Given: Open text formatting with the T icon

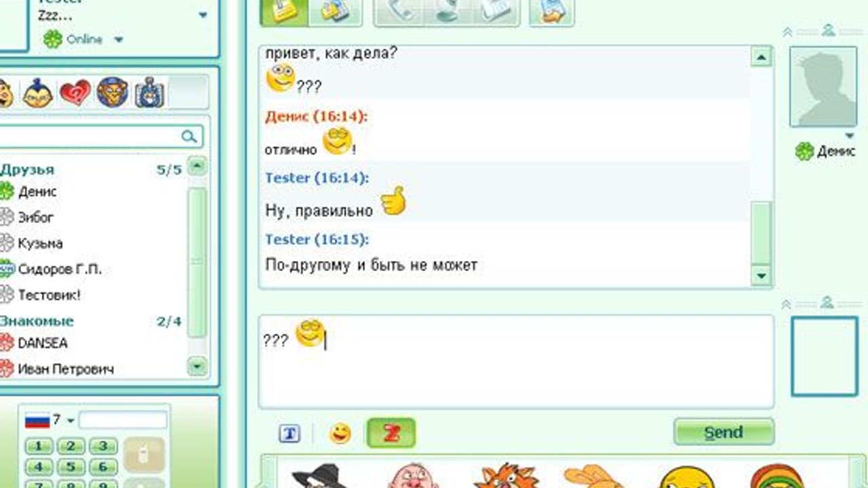Looking at the screenshot, I should click(x=290, y=434).
